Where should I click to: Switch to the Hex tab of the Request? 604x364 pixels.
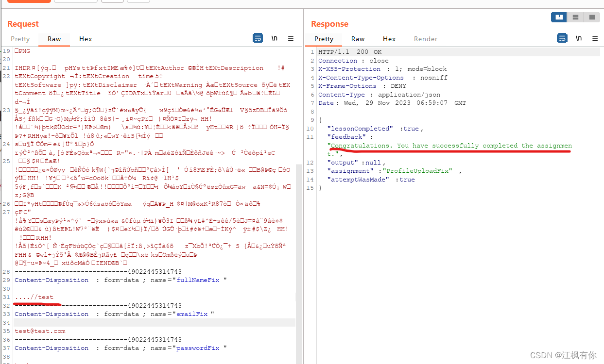pos(86,39)
